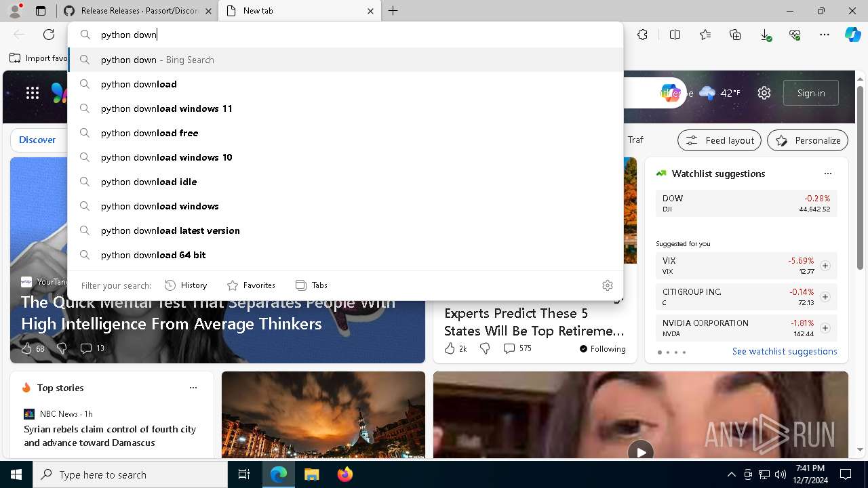Open the DOW stock row
The width and height of the screenshot is (868, 488).
click(x=747, y=203)
